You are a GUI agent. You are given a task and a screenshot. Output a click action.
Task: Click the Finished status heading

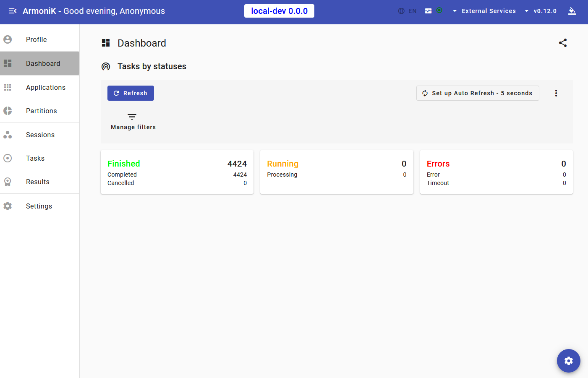tap(124, 164)
